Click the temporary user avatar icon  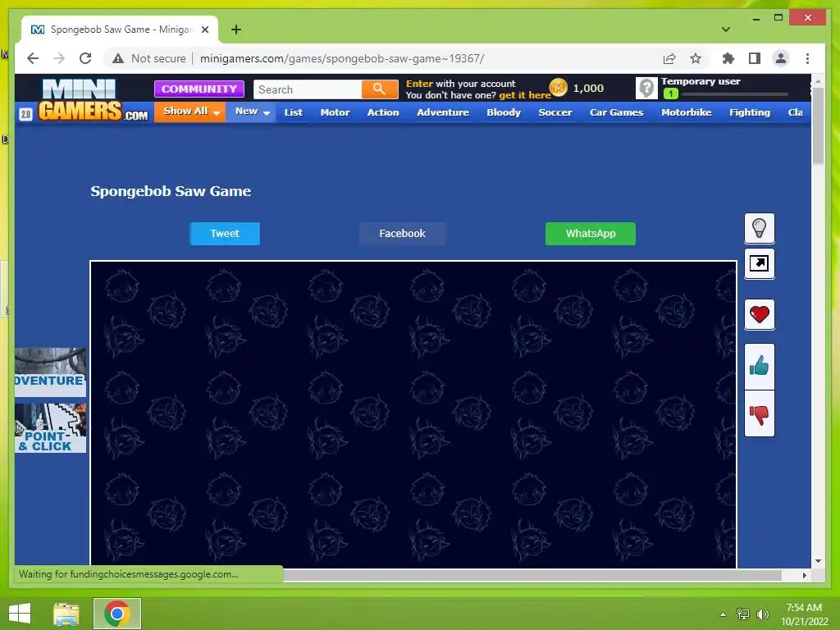[646, 88]
